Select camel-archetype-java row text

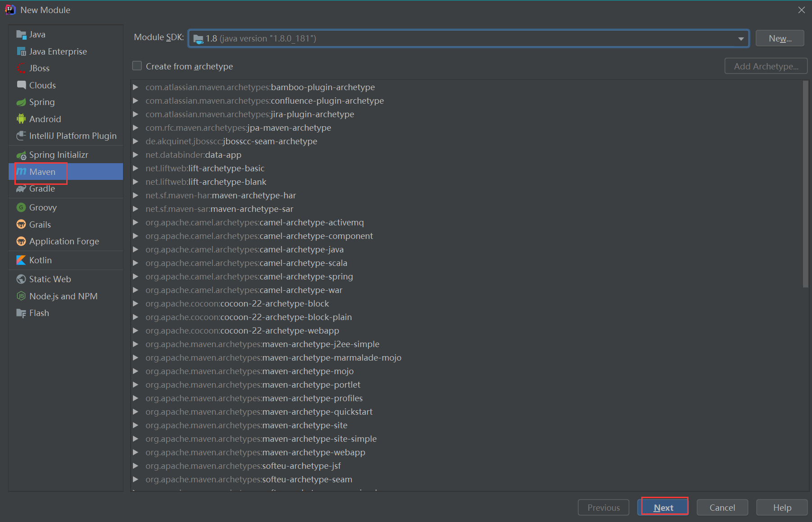[245, 249]
